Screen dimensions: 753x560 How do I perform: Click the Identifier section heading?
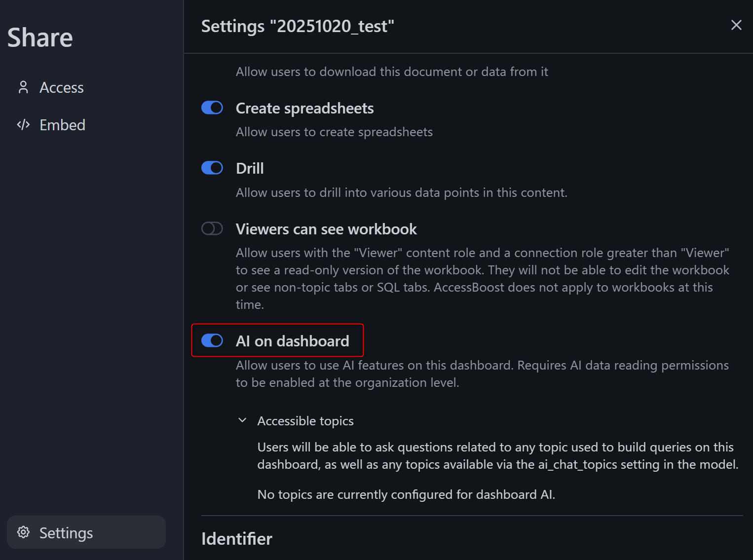coord(237,538)
